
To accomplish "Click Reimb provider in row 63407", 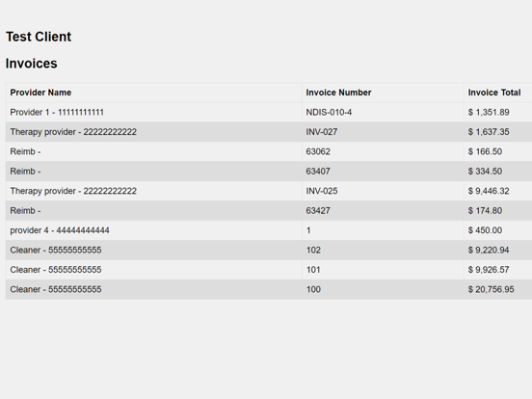I will click(25, 172).
